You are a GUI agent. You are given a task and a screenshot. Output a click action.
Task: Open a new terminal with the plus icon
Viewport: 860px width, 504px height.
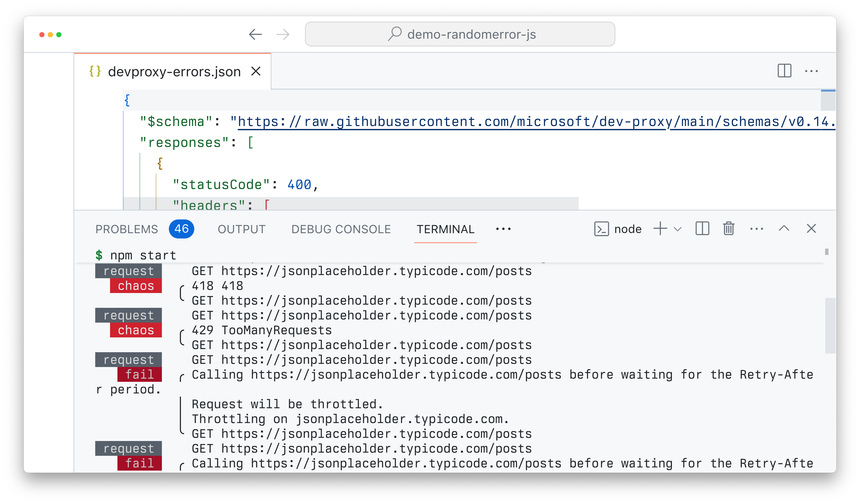tap(660, 229)
